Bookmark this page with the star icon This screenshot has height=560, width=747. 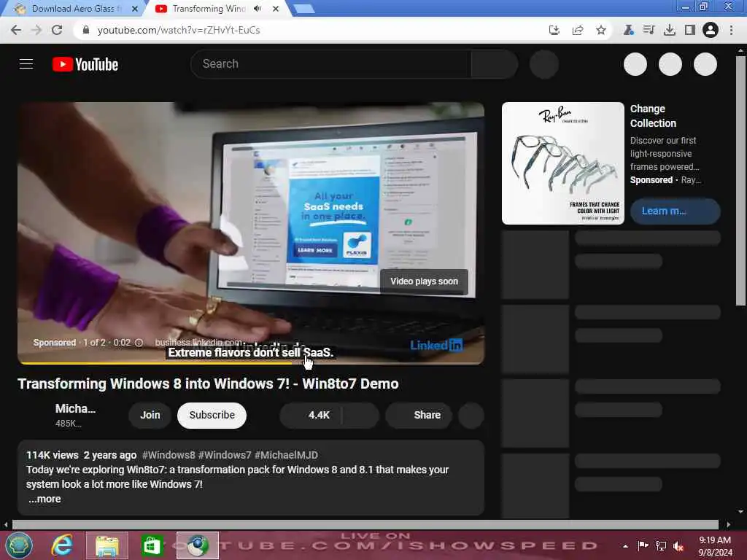[601, 30]
